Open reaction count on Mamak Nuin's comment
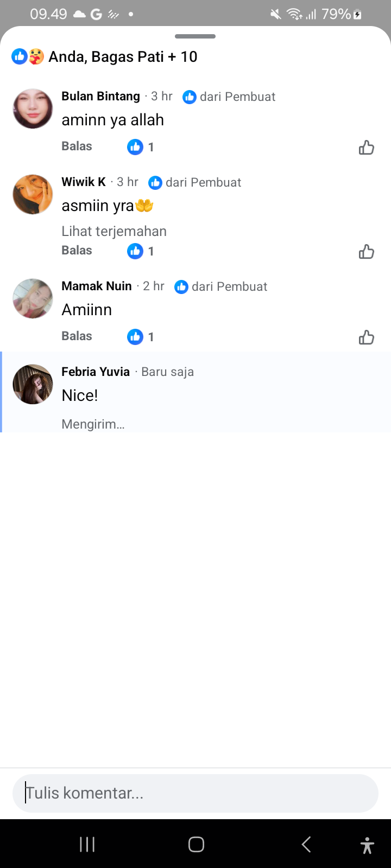Viewport: 391px width, 868px height. (141, 337)
